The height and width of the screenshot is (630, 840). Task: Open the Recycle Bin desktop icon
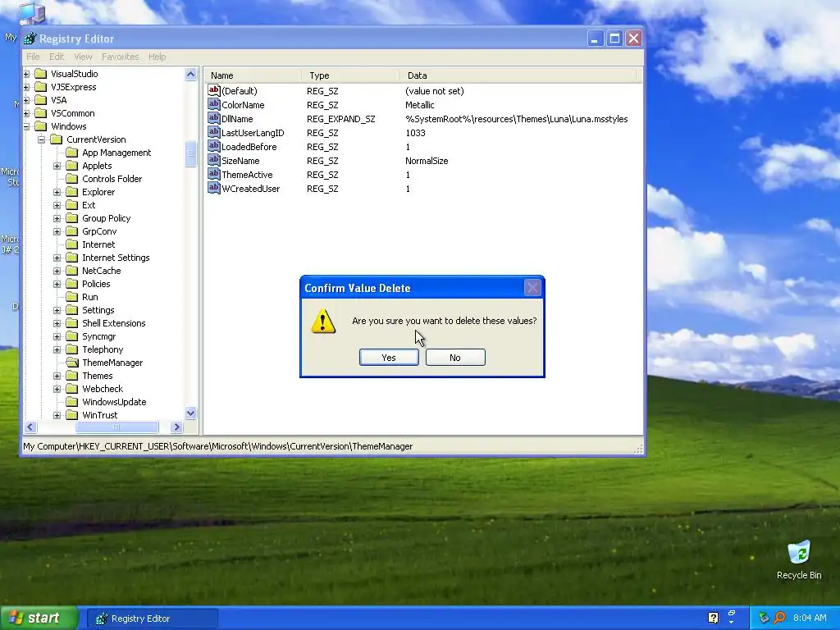pyautogui.click(x=799, y=553)
